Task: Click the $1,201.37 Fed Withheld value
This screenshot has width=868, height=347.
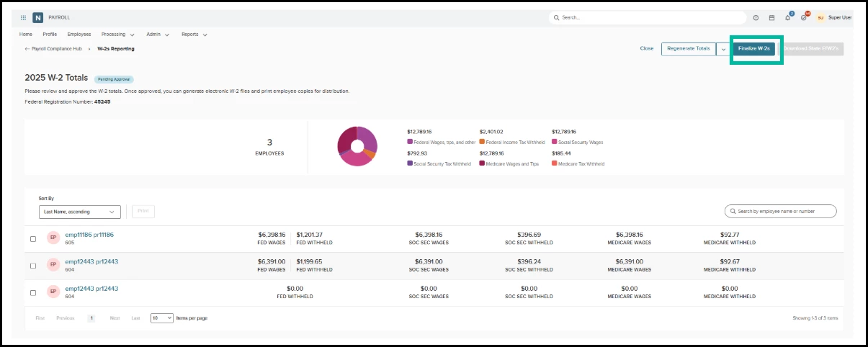Action: pyautogui.click(x=309, y=235)
